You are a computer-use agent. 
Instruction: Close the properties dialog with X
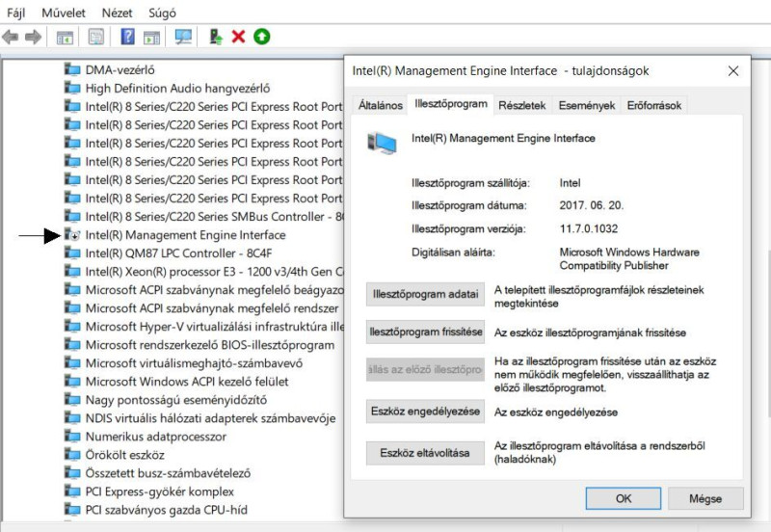click(x=733, y=70)
